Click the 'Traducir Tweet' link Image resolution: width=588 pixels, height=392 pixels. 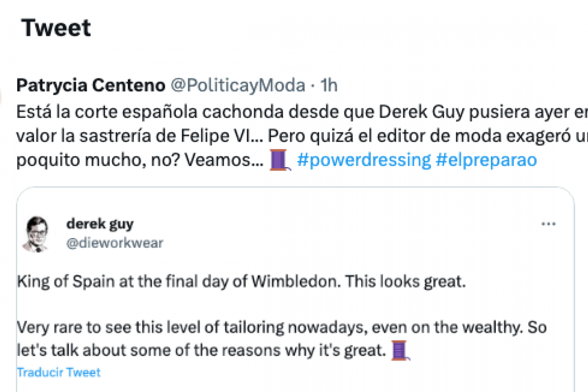[58, 372]
